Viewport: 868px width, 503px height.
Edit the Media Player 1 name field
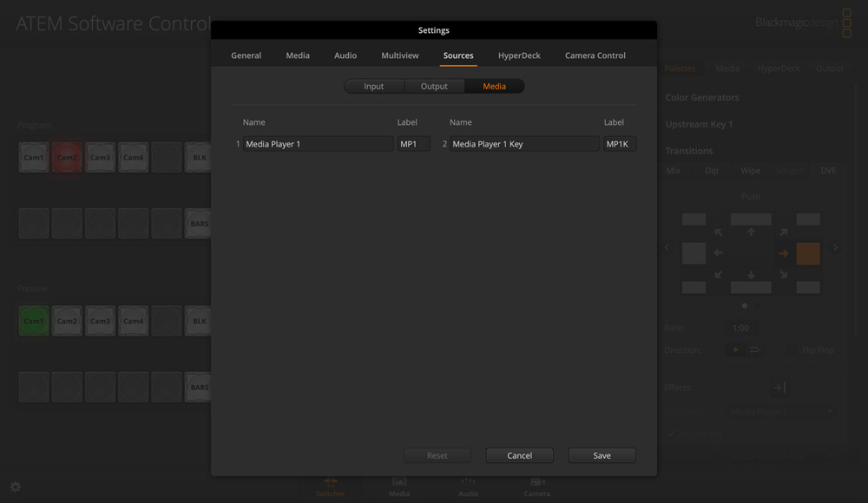point(318,144)
